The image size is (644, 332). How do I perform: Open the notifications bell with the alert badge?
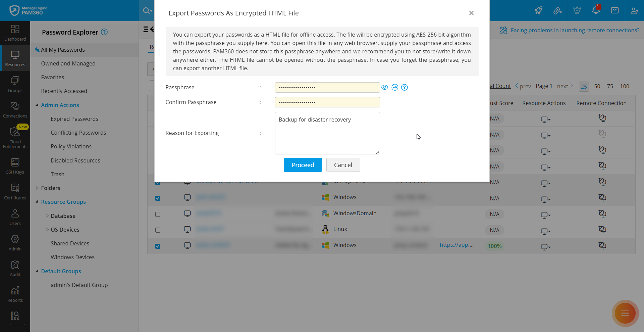click(596, 10)
